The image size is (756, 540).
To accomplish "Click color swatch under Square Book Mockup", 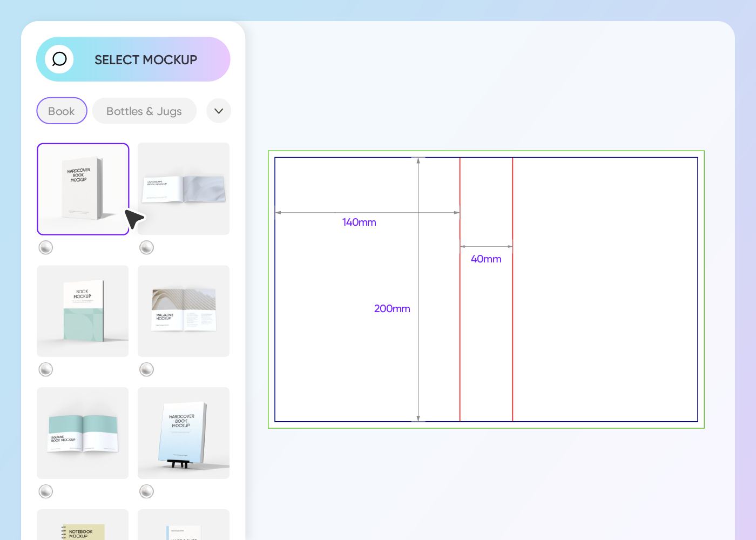I will pos(46,491).
